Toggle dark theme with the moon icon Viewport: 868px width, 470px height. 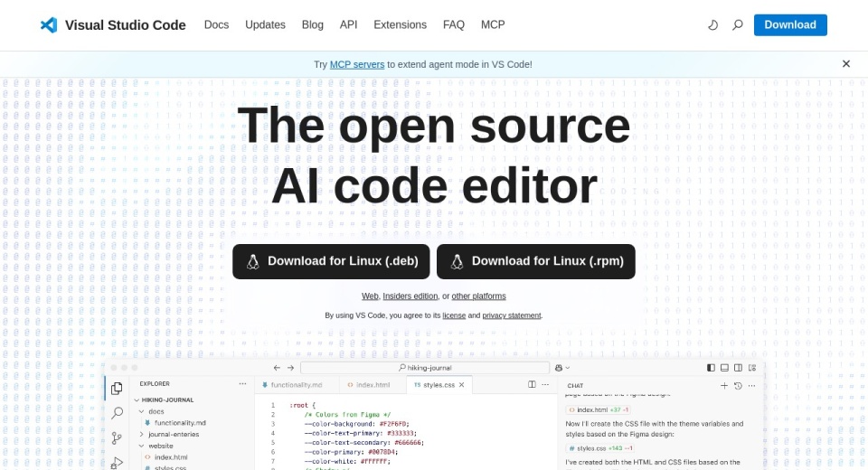tap(713, 25)
